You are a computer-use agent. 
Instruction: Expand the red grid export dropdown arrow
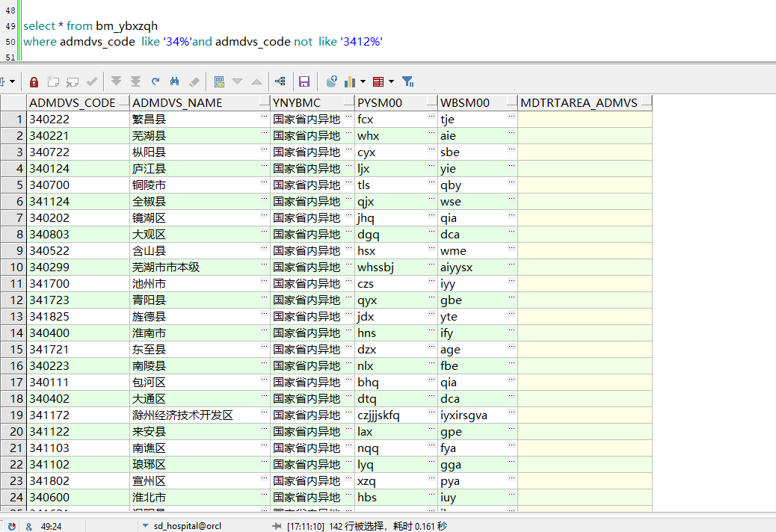pos(391,81)
